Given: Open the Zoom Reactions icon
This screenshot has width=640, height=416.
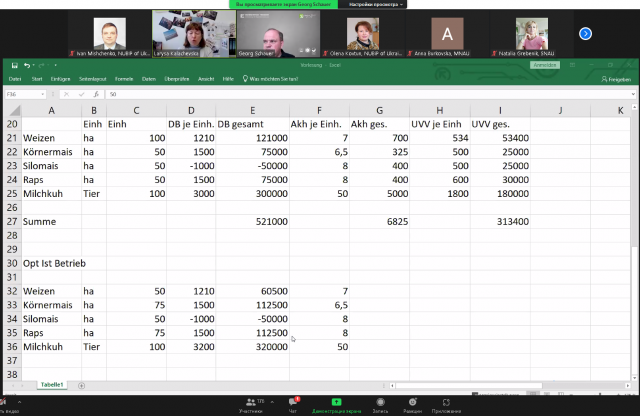Looking at the screenshot, I should [412, 403].
